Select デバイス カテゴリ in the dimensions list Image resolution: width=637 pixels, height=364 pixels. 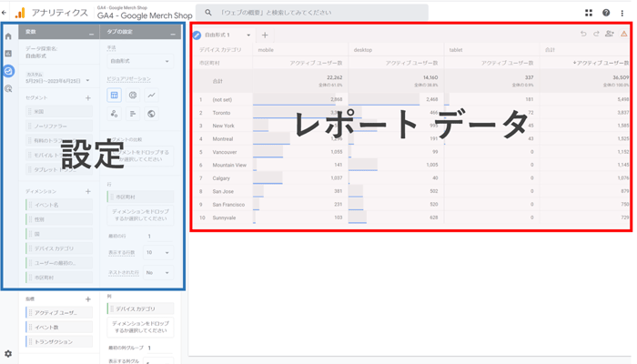[x=59, y=248]
